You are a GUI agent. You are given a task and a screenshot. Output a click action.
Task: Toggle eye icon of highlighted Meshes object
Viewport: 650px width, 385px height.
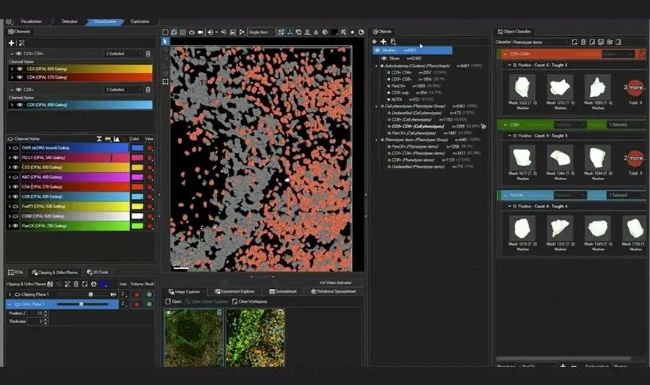378,50
